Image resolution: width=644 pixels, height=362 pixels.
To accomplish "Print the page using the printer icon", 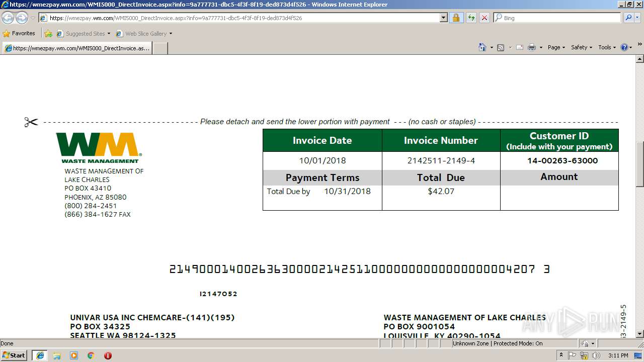I will tap(532, 47).
